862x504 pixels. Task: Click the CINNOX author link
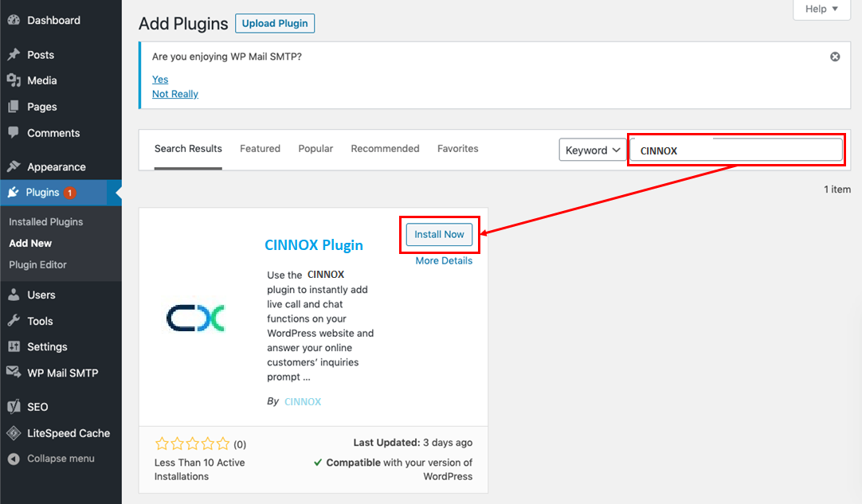click(x=303, y=402)
